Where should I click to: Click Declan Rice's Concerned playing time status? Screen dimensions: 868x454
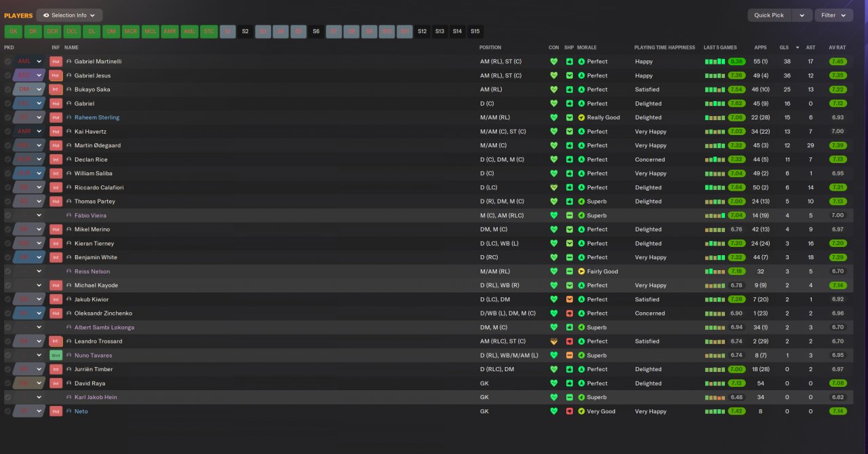pos(650,159)
